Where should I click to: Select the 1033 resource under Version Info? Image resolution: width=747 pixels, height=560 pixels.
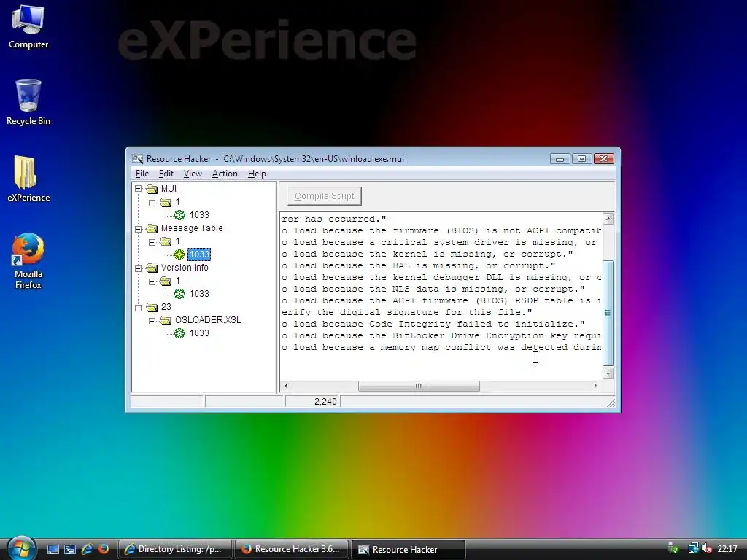[x=199, y=294]
